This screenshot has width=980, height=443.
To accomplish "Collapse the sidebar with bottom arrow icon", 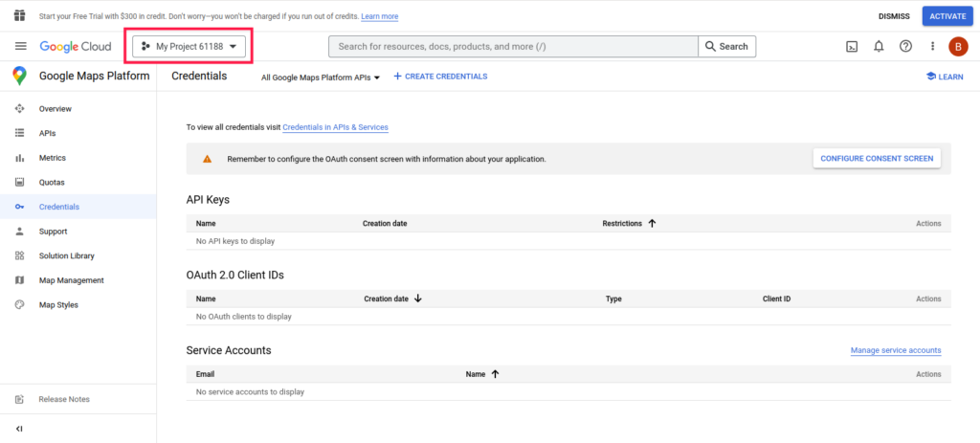I will (x=20, y=428).
